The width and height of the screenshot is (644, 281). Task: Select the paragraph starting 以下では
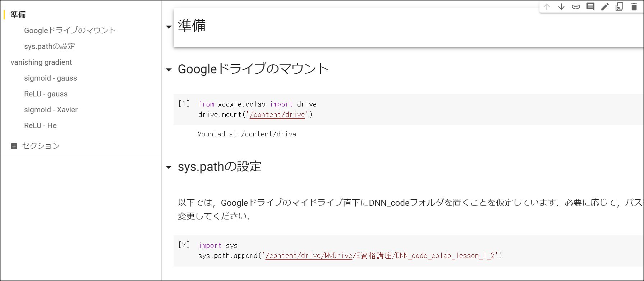click(410, 209)
